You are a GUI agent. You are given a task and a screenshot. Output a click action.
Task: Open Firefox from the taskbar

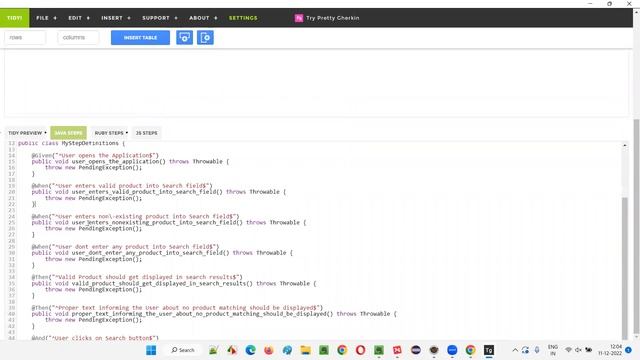[x=269, y=350]
